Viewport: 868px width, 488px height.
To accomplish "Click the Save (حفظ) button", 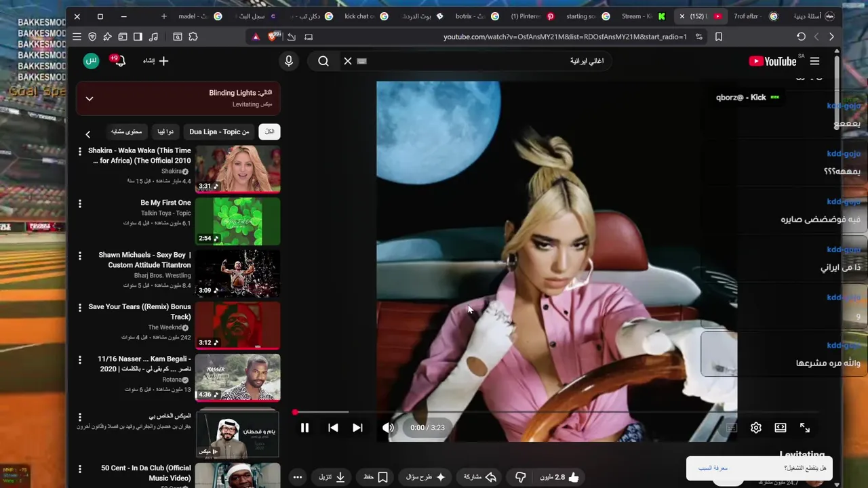I will pyautogui.click(x=375, y=477).
